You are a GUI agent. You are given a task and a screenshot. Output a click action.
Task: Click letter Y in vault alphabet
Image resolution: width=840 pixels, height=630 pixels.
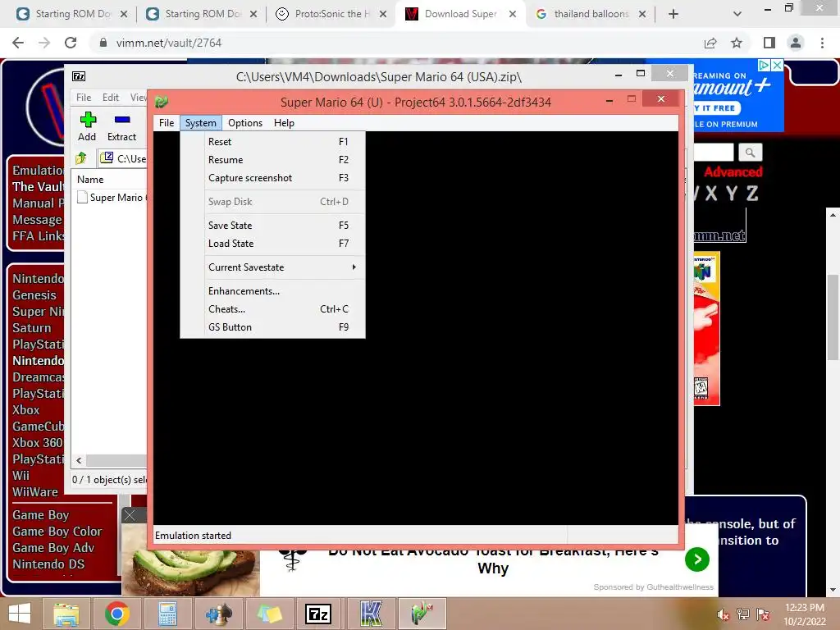coord(732,194)
